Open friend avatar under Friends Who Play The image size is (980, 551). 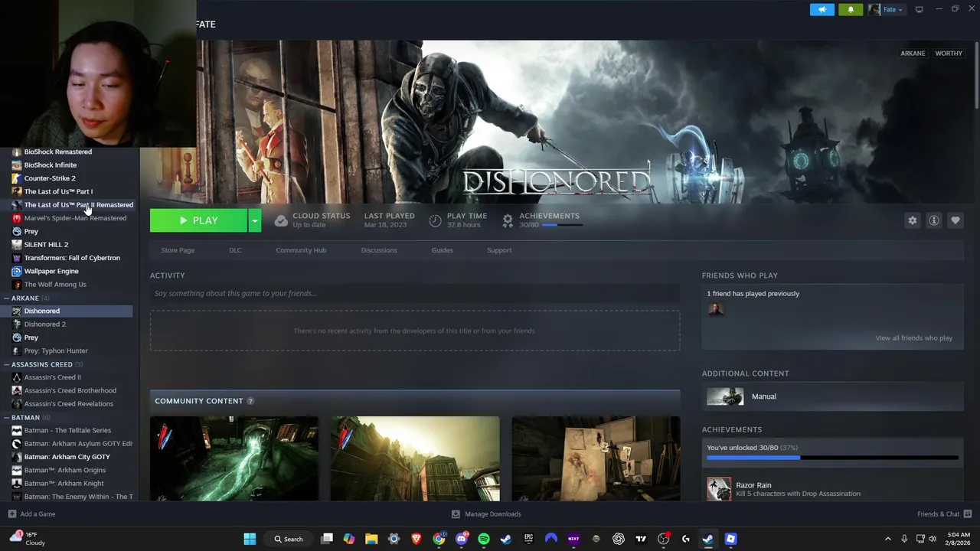716,309
